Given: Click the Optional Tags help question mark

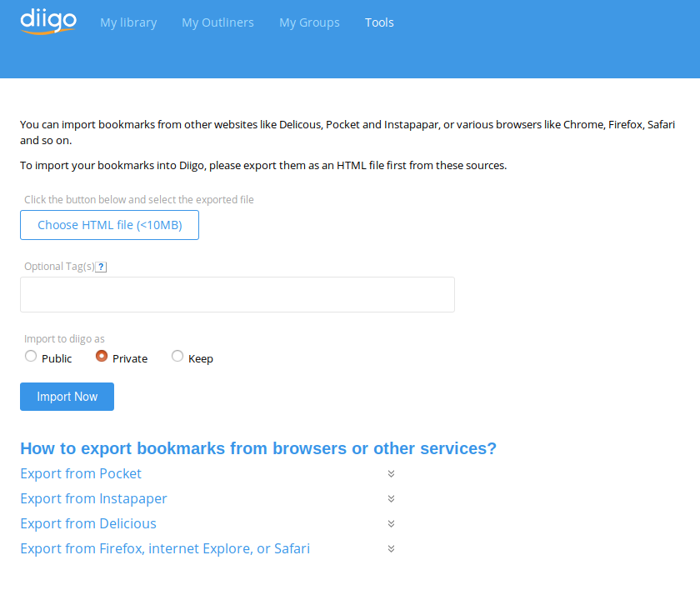Looking at the screenshot, I should point(101,267).
